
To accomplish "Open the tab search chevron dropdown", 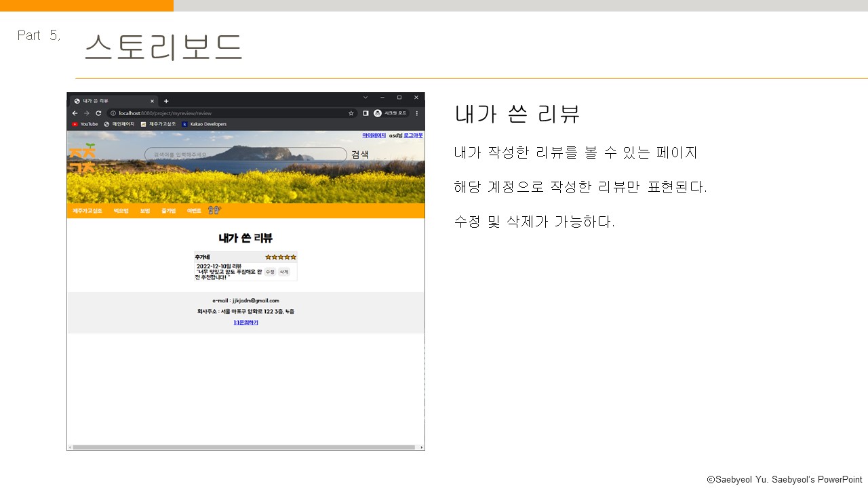I will tap(366, 98).
